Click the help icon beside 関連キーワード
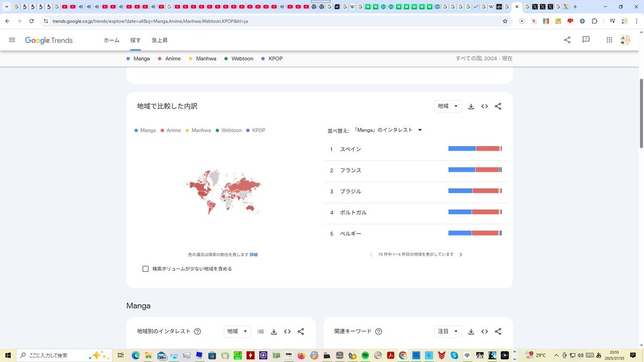The image size is (644, 362). click(x=378, y=331)
